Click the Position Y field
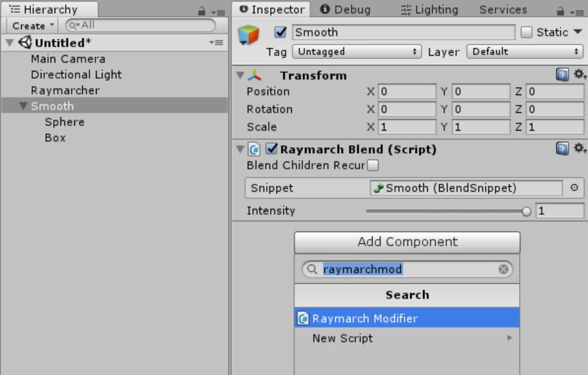Viewport: 588px width, 375px height. (481, 91)
